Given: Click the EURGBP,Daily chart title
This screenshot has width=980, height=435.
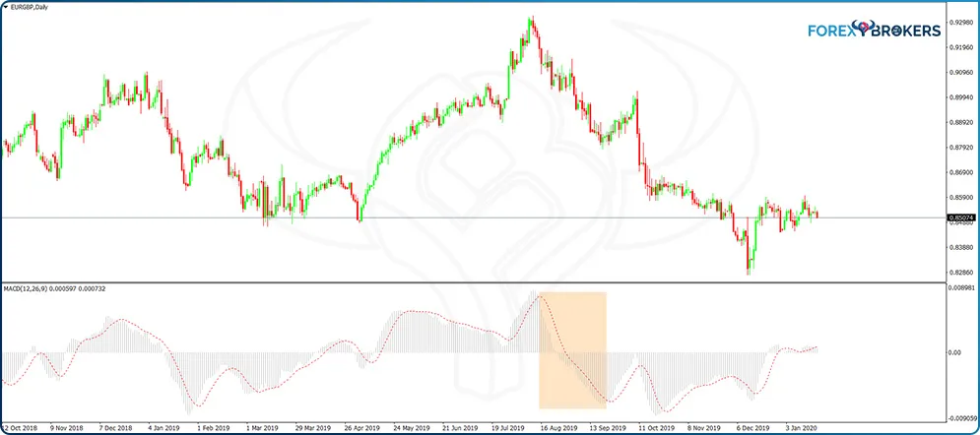Looking at the screenshot, I should 32,8.
